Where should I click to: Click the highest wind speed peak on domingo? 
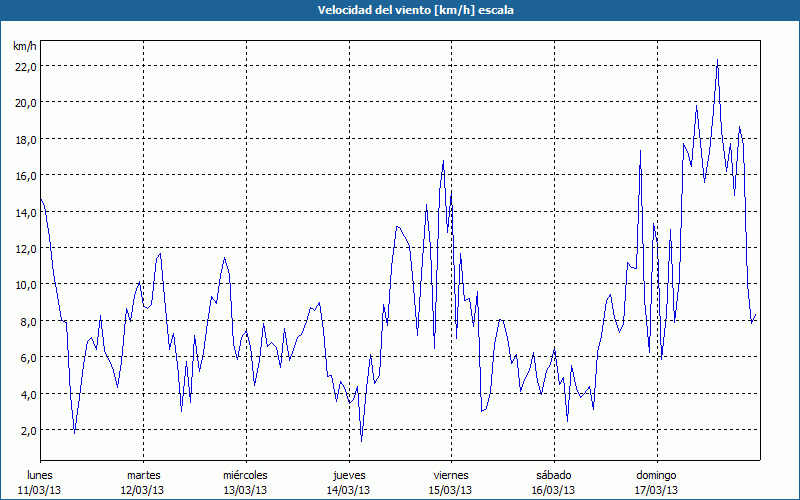click(717, 60)
